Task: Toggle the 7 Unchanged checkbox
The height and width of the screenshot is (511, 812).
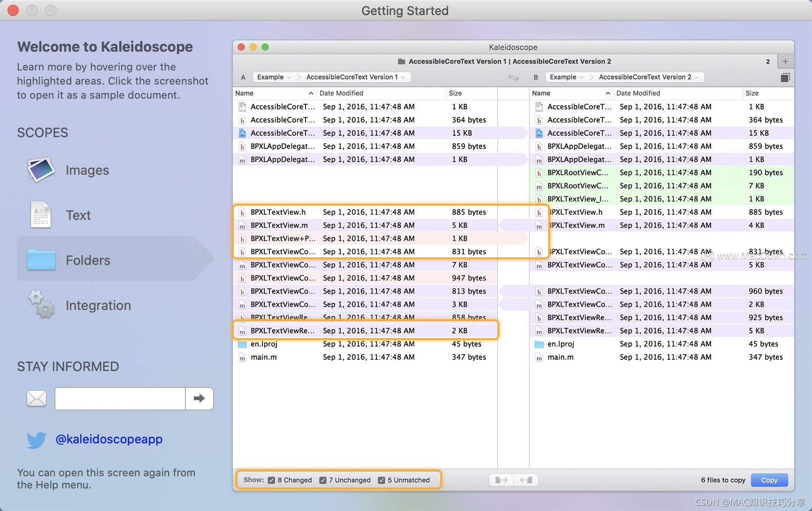Action: coord(323,480)
